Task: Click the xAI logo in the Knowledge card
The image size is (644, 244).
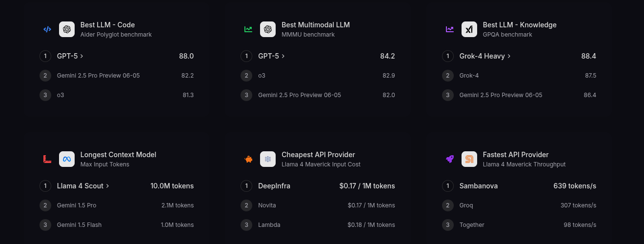Action: 469,29
